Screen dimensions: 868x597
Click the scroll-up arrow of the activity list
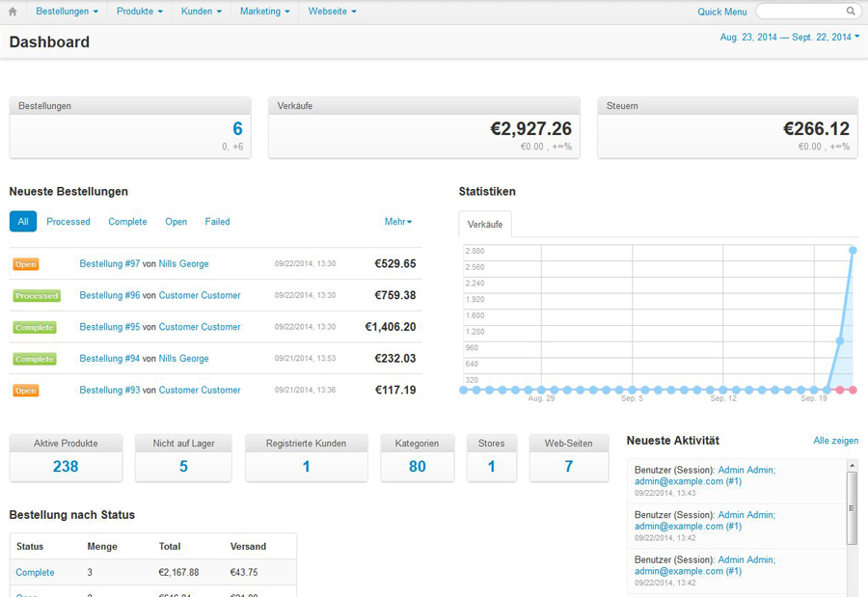tap(852, 466)
